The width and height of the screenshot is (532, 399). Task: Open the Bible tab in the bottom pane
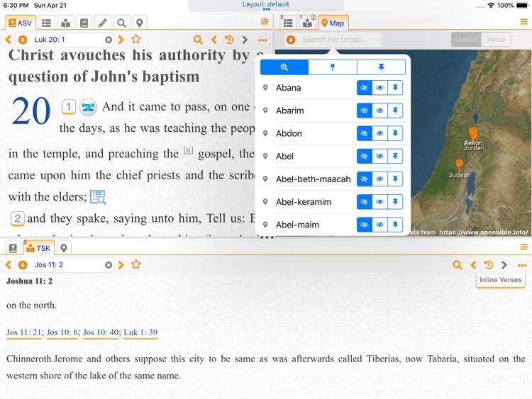pyautogui.click(x=13, y=248)
